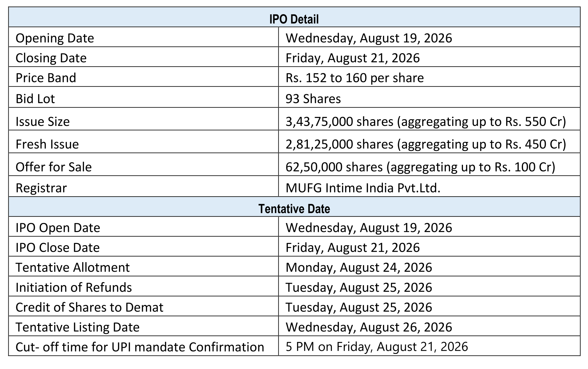
Task: Click the Fresh Issue label cell
Action: (143, 142)
